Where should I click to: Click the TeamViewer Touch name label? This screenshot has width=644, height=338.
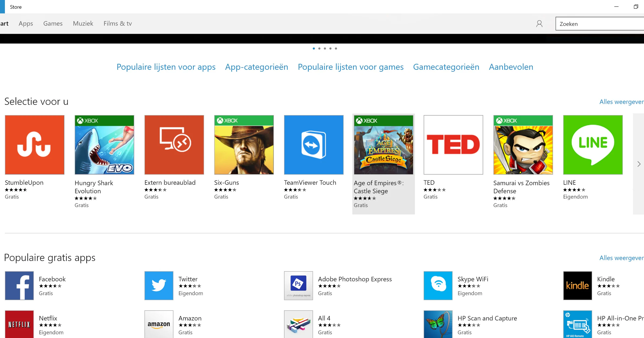(x=310, y=183)
